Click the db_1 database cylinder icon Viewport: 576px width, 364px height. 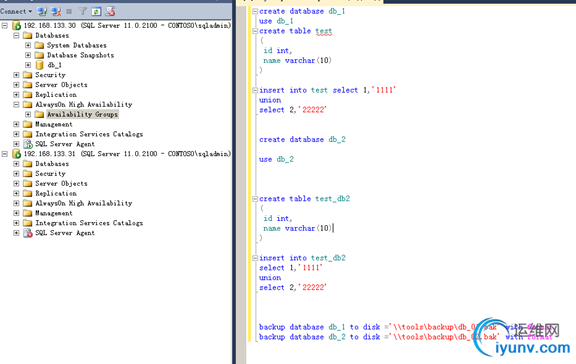(39, 65)
